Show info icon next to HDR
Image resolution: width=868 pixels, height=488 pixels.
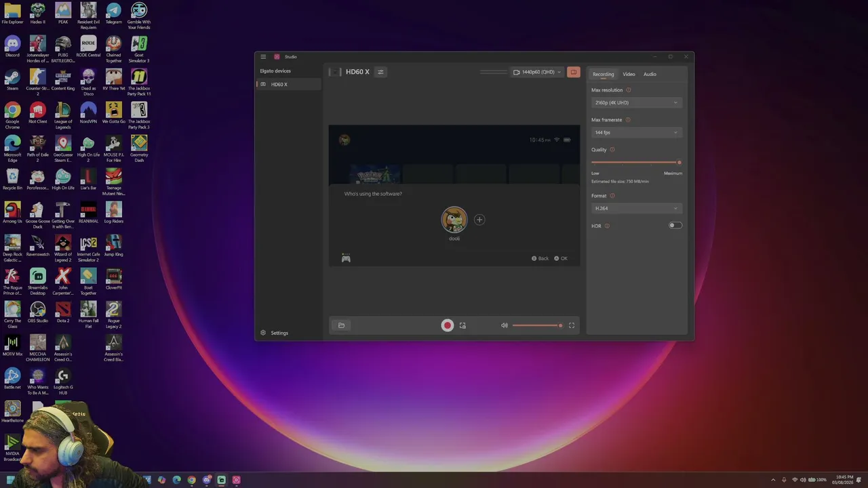click(607, 226)
